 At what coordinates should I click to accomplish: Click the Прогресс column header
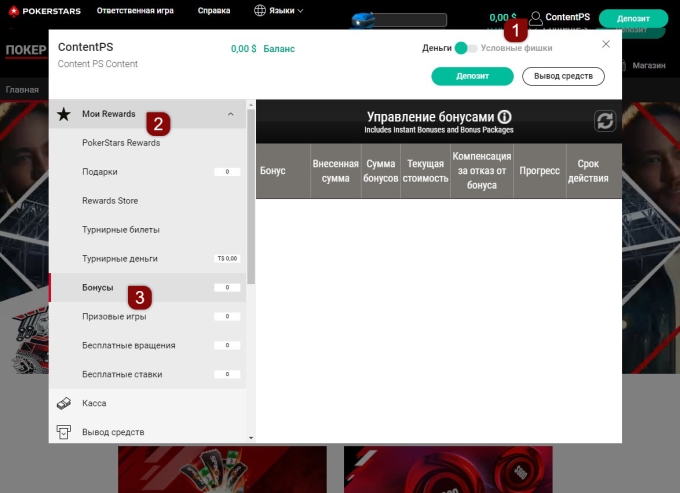click(539, 171)
